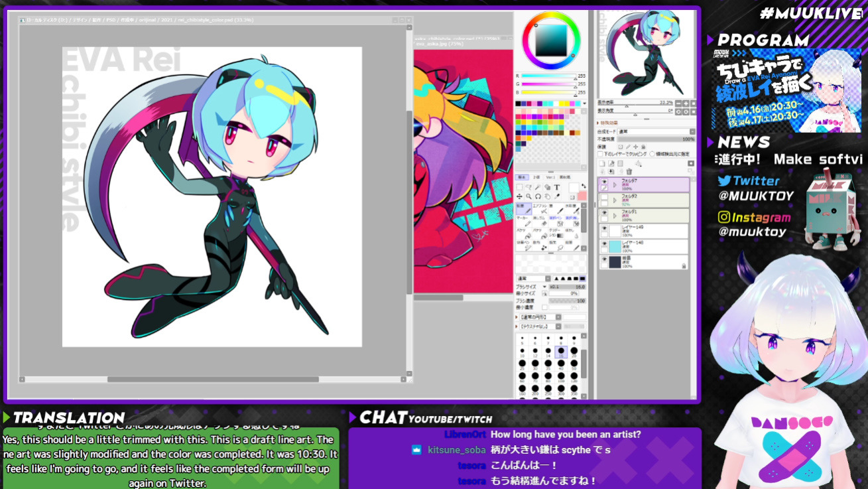Select the 水彩筆 watercolor brush
The height and width of the screenshot is (489, 868).
572,209
